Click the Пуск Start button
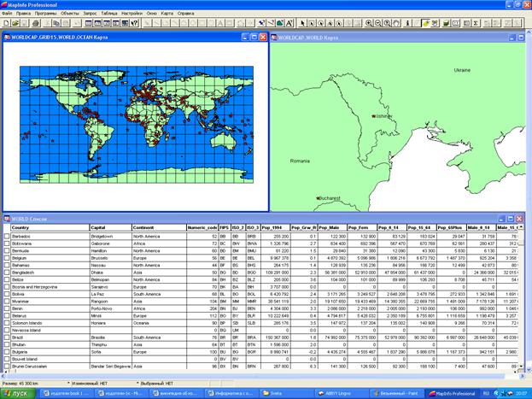 [x=17, y=393]
